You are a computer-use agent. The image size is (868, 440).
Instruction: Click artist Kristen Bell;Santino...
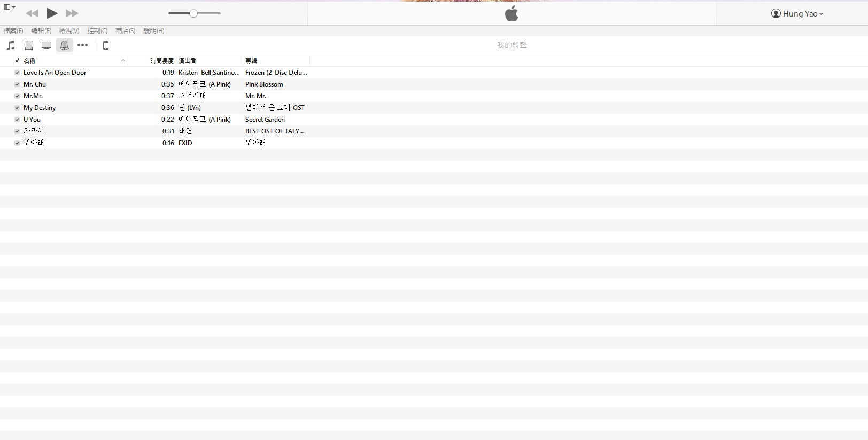click(209, 73)
